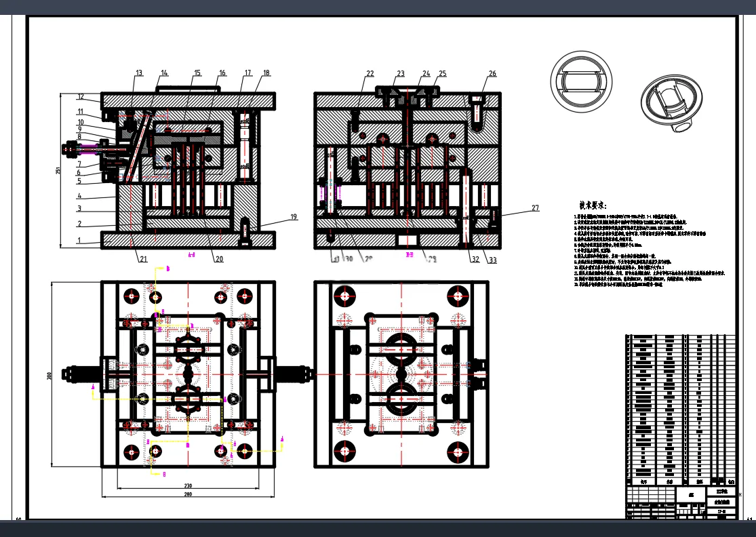Click part callout number 15
756x537 pixels.
(x=197, y=73)
